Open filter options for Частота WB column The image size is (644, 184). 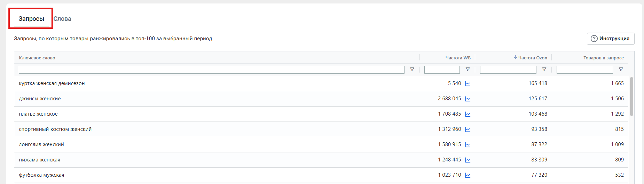pyautogui.click(x=468, y=69)
